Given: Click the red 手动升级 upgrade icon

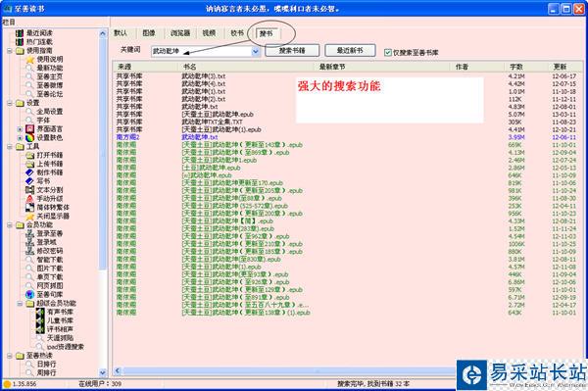Looking at the screenshot, I should point(30,199).
